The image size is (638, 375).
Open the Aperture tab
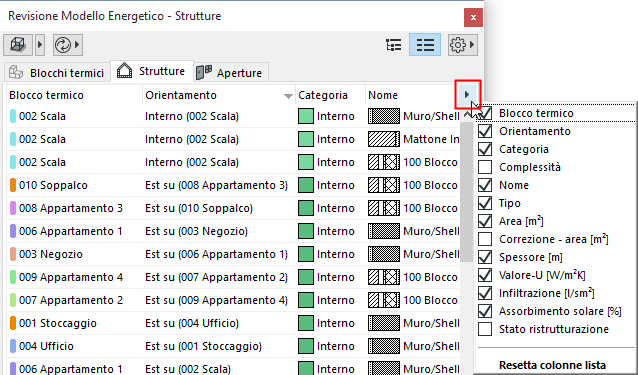[x=230, y=73]
